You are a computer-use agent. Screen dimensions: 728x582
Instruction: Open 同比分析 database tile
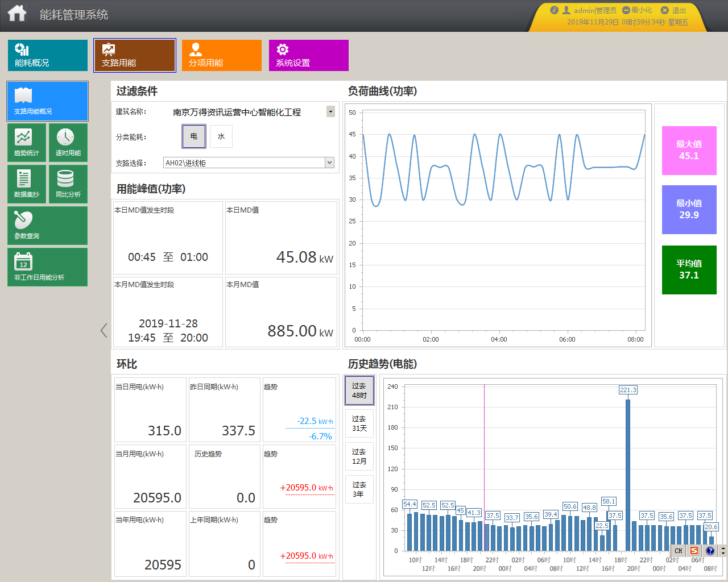(x=68, y=184)
